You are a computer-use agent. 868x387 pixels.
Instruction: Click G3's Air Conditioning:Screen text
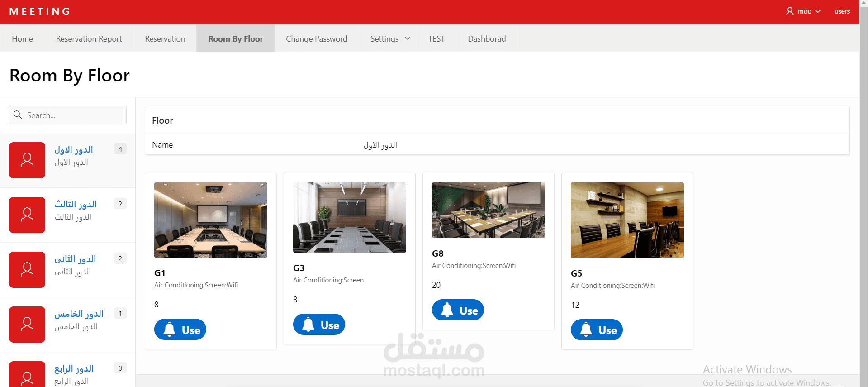point(328,280)
